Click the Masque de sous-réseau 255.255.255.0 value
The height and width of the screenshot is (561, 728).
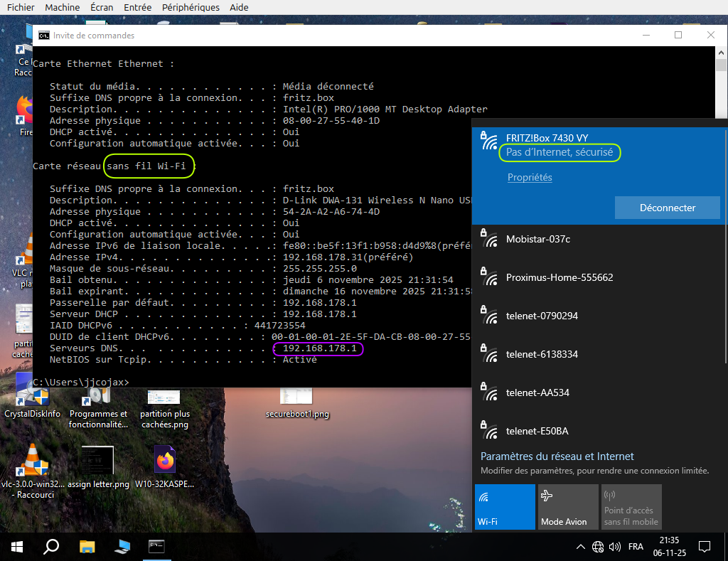[319, 269]
